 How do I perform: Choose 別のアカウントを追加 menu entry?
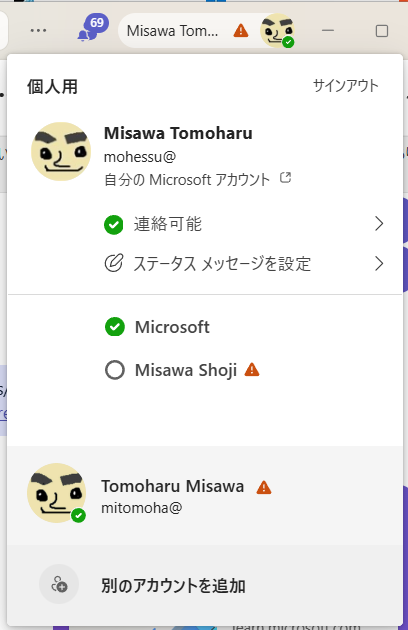pos(205,585)
